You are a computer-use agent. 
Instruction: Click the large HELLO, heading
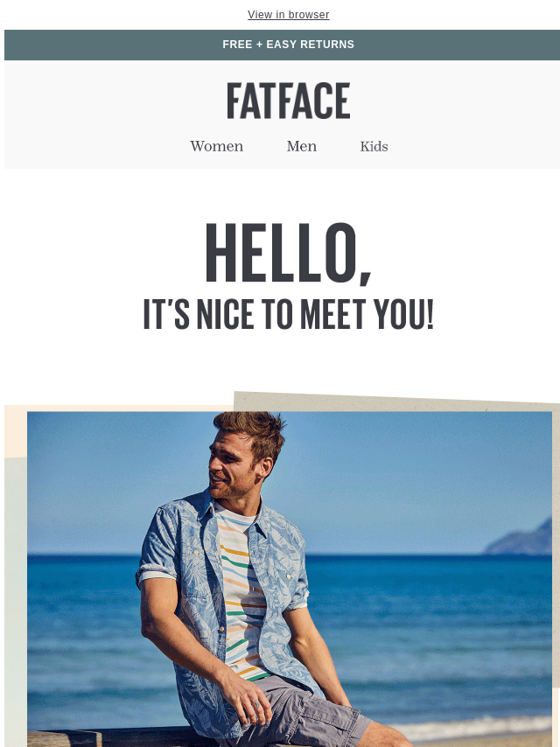click(x=289, y=254)
